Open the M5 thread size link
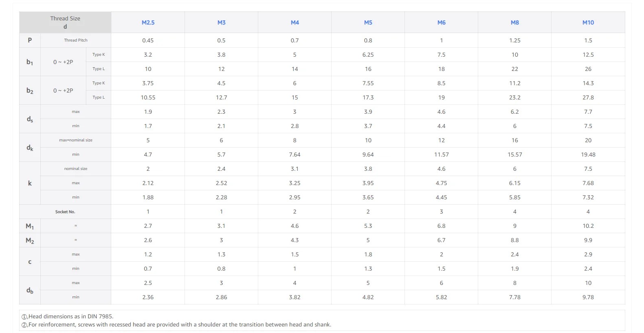The height and width of the screenshot is (333, 644). click(x=368, y=22)
